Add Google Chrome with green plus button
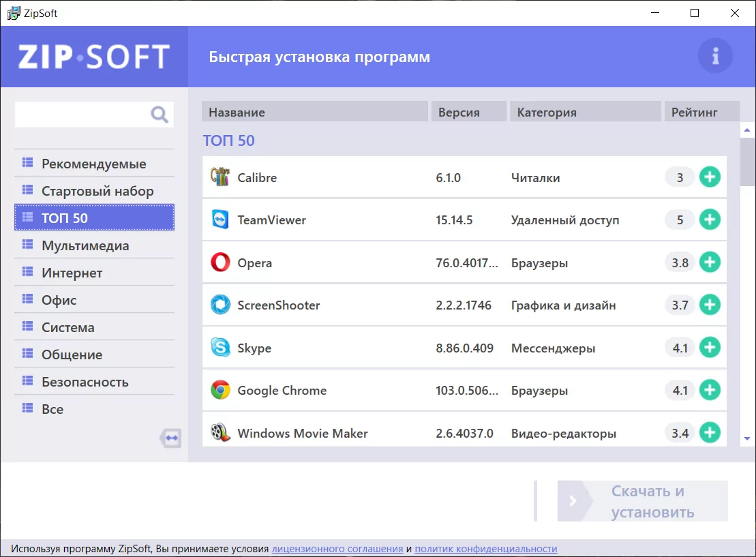 [x=710, y=390]
